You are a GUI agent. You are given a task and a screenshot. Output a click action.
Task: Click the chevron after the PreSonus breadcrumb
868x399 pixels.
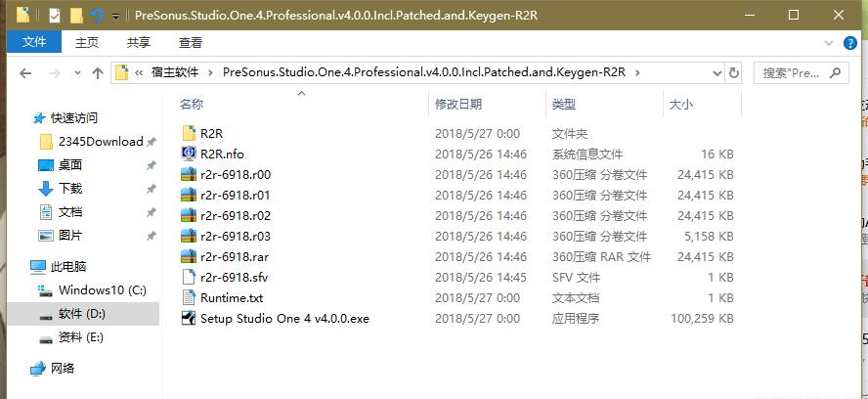[637, 72]
